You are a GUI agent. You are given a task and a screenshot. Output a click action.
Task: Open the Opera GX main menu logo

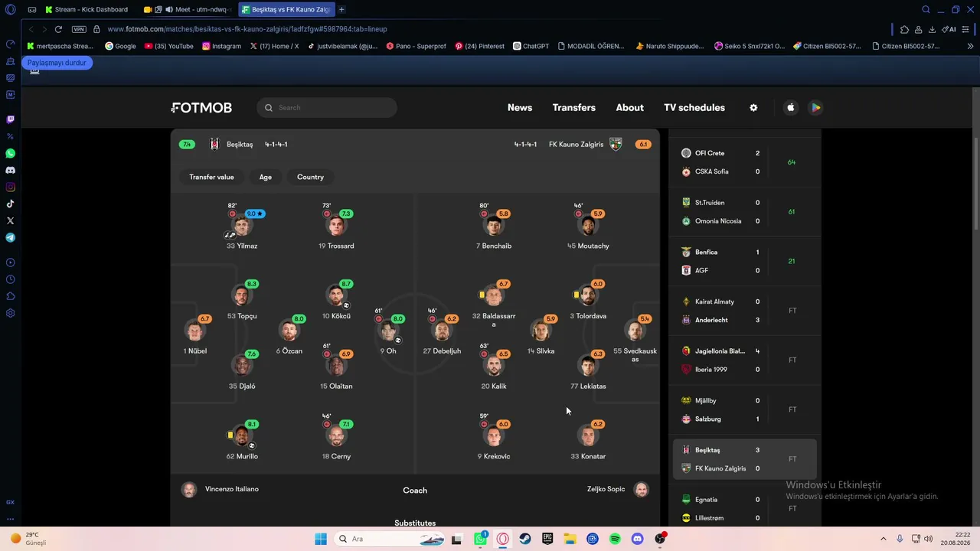click(x=10, y=9)
